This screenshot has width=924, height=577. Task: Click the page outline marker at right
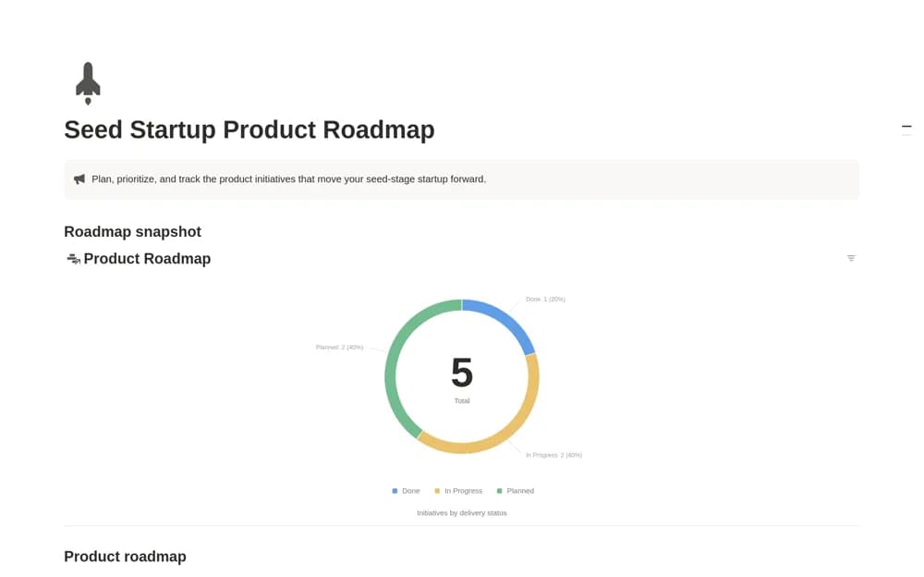coord(906,127)
